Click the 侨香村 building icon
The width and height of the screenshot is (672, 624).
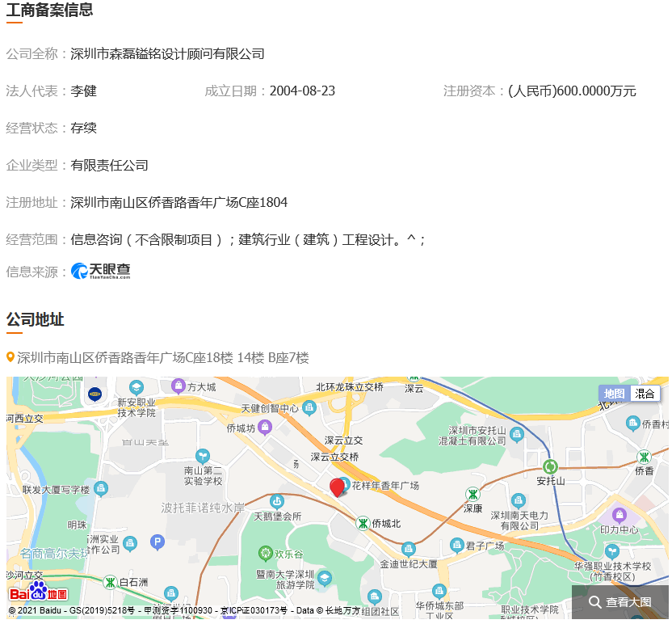[x=632, y=424]
